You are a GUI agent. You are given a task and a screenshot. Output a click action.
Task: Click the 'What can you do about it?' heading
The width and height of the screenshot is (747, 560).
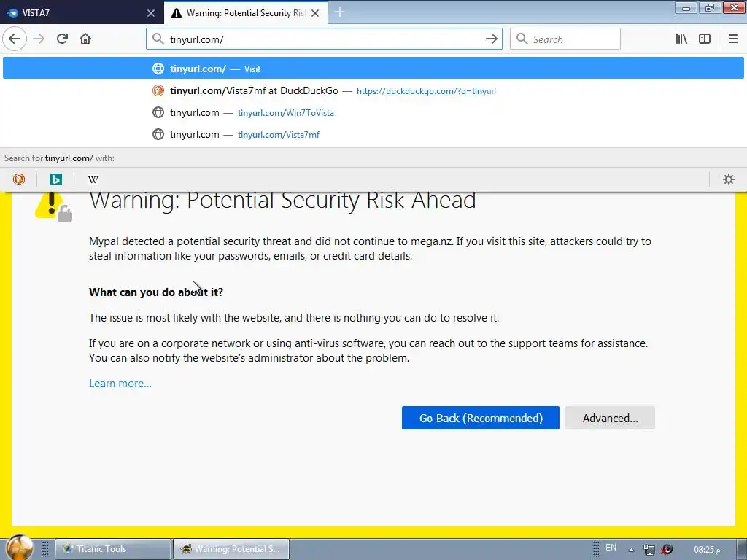click(x=156, y=292)
